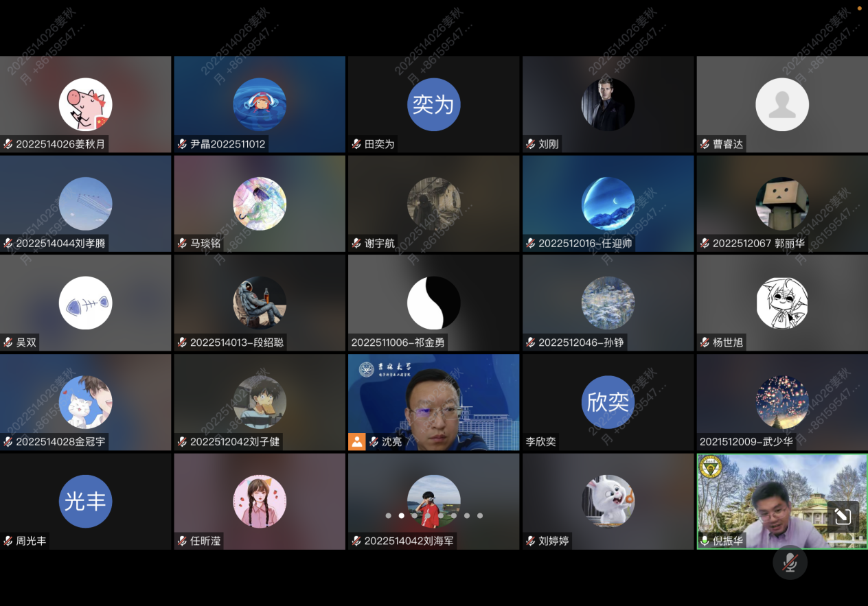Tap the floating muted microphone button

pos(790,563)
